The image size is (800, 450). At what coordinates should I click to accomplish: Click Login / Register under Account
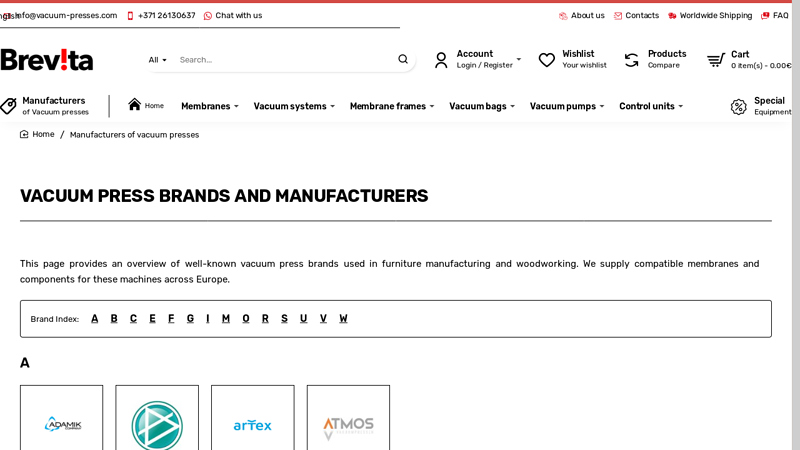pyautogui.click(x=484, y=65)
